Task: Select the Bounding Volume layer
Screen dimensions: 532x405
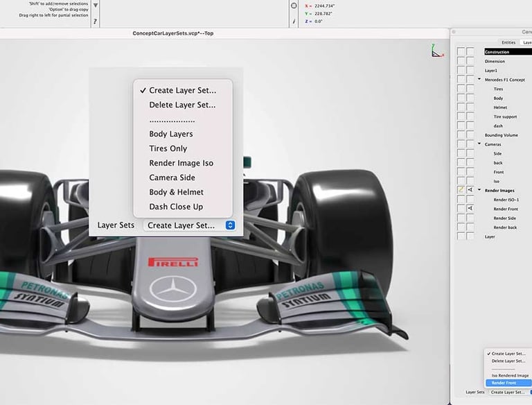Action: tap(501, 135)
